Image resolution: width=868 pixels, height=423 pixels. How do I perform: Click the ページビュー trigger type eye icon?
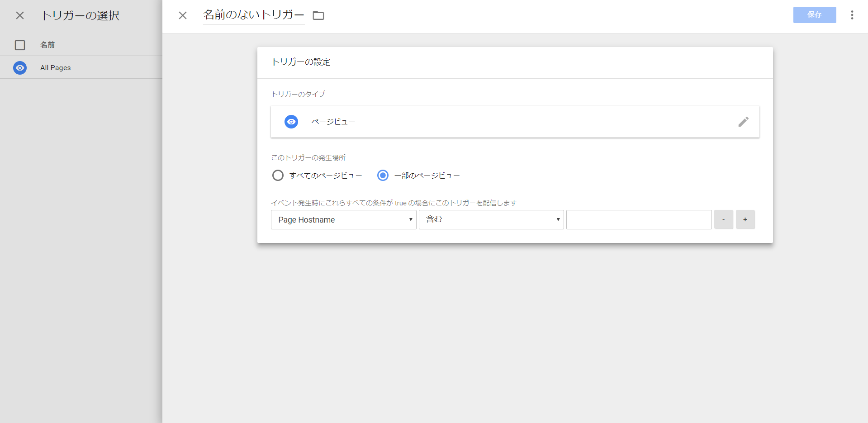[x=291, y=122]
